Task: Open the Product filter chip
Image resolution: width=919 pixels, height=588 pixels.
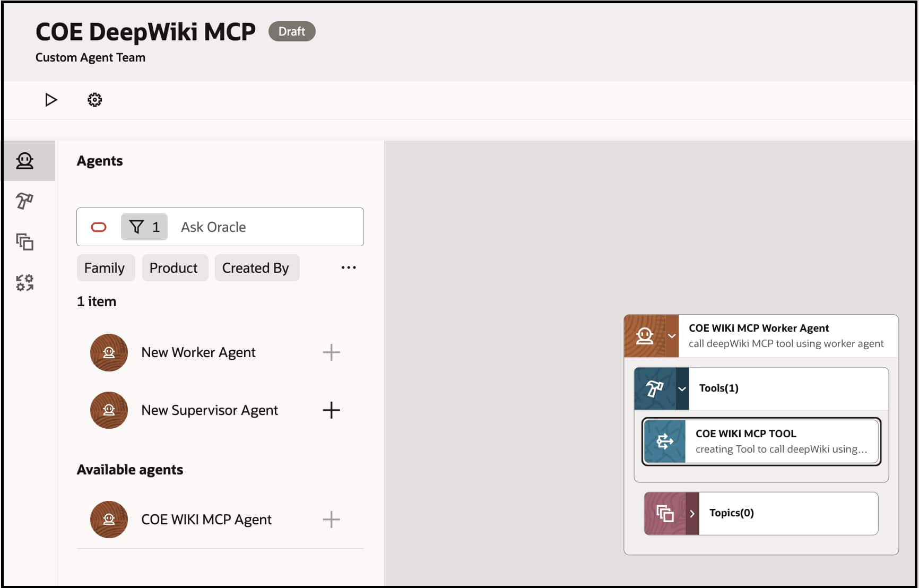Action: tap(175, 267)
